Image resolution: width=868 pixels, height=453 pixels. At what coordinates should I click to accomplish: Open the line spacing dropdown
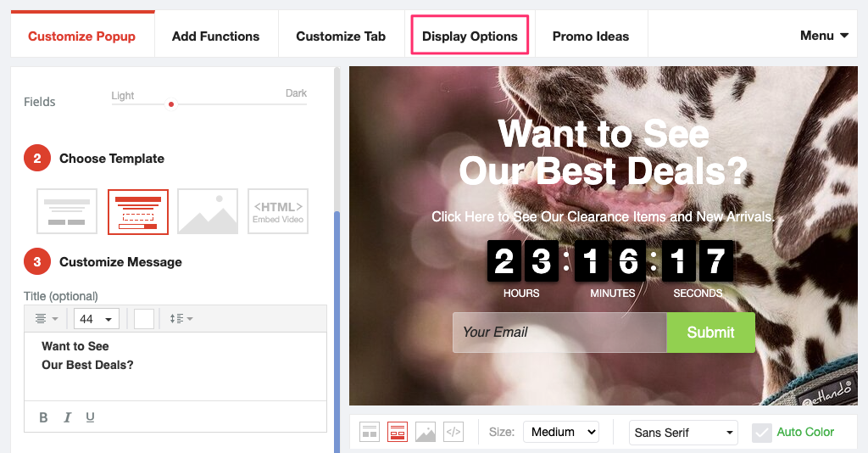[181, 319]
